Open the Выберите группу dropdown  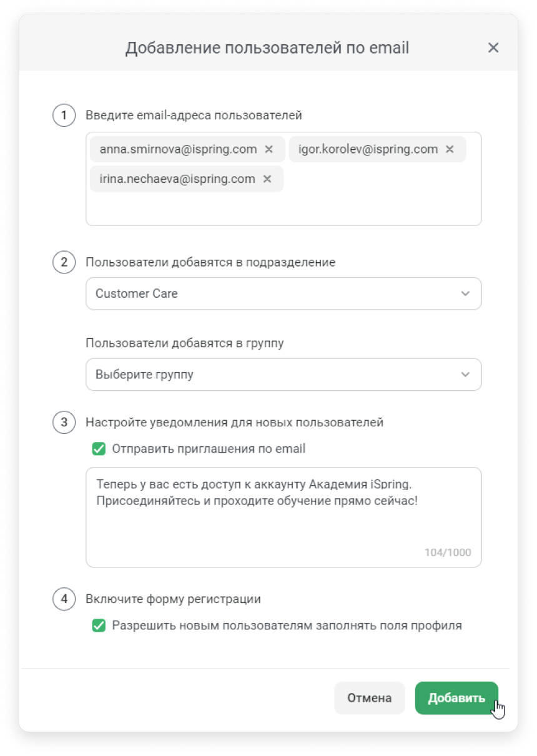coord(283,375)
